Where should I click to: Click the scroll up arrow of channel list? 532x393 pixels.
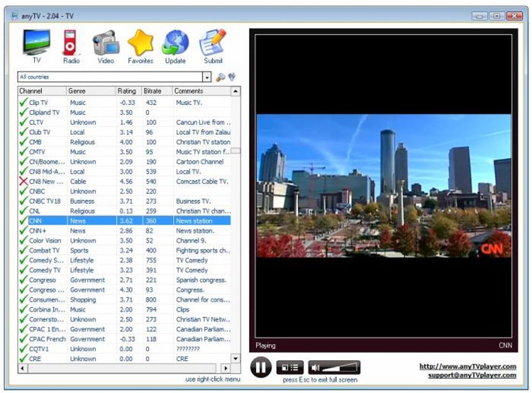pos(235,91)
